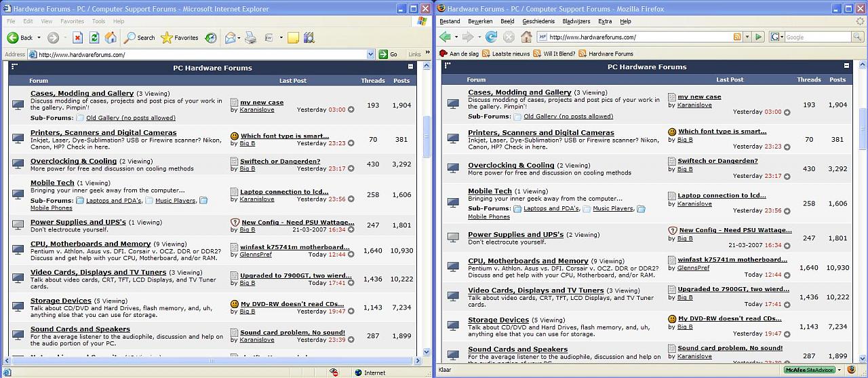Viewport: 868px width, 378px height.
Task: Click the Stop icon in Internet Explorer
Action: coord(77,37)
